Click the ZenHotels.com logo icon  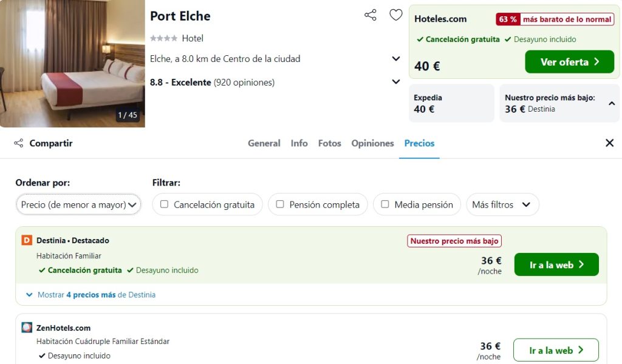pyautogui.click(x=27, y=328)
